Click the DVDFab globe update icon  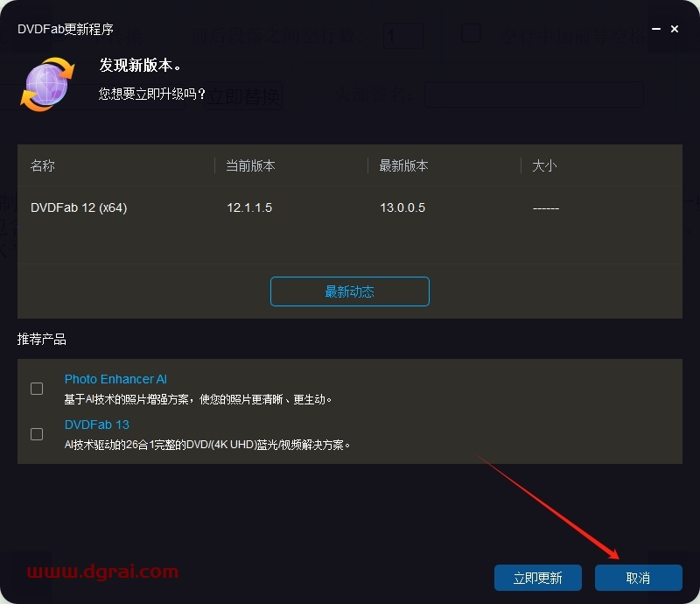(47, 84)
